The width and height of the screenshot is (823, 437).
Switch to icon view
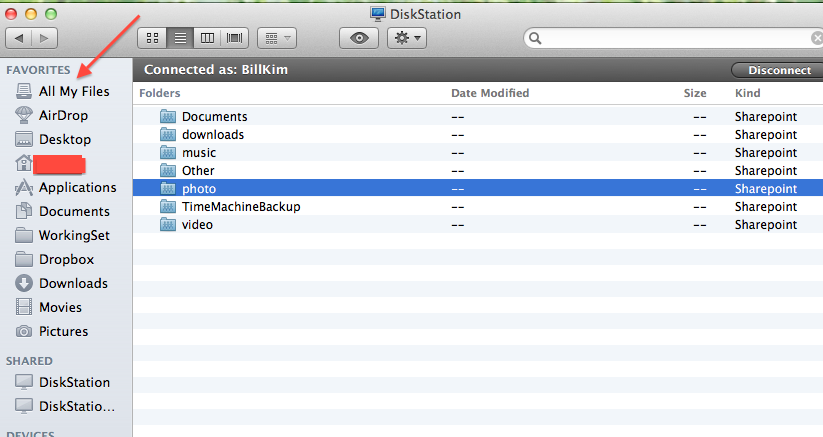(152, 38)
